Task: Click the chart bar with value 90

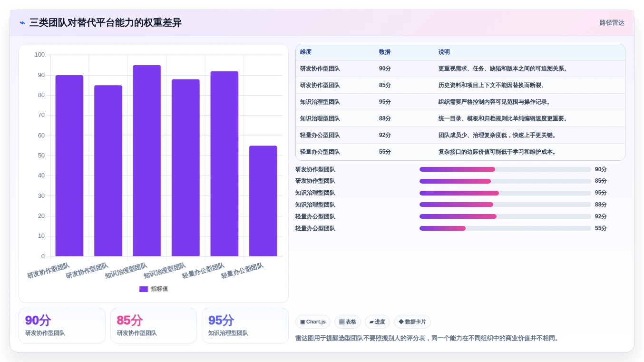Action: 69,166
